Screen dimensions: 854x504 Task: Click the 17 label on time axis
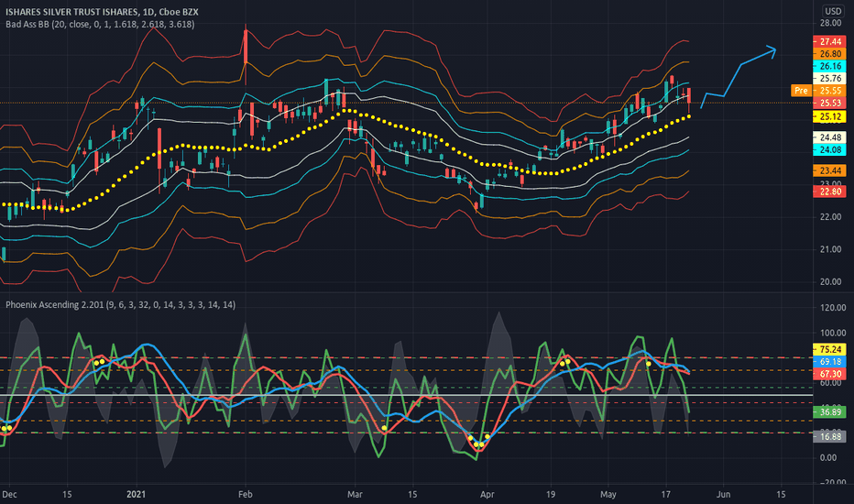pyautogui.click(x=665, y=495)
